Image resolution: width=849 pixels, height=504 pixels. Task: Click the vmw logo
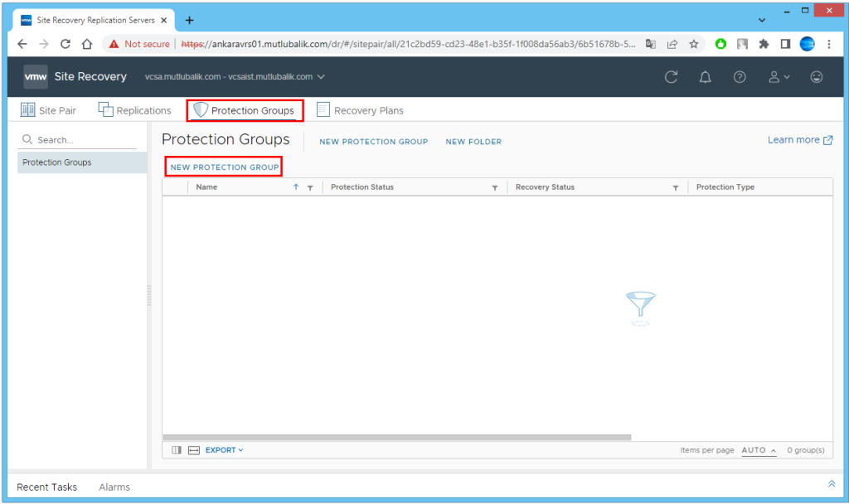pyautogui.click(x=35, y=77)
